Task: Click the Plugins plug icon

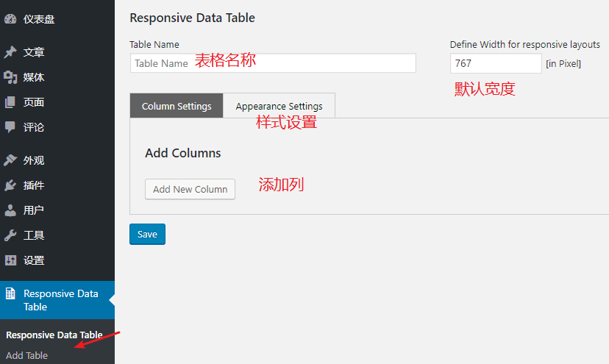Action: pyautogui.click(x=10, y=185)
